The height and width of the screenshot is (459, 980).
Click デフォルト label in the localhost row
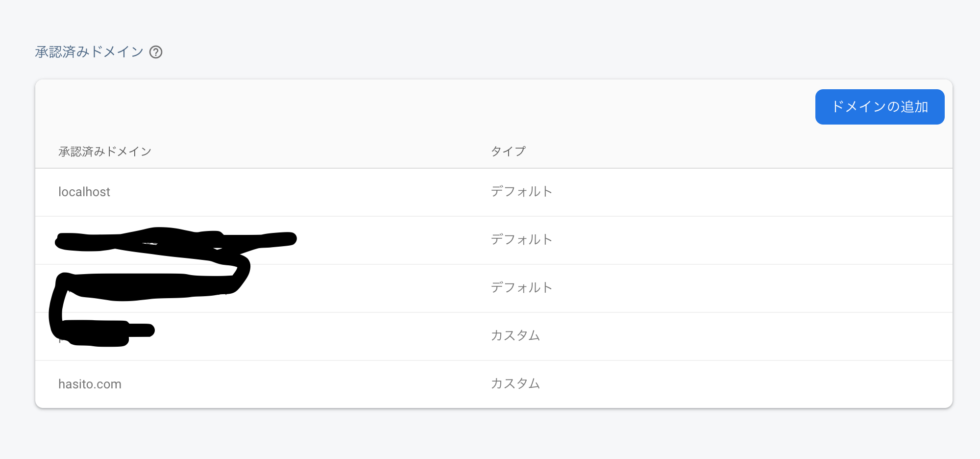[521, 192]
